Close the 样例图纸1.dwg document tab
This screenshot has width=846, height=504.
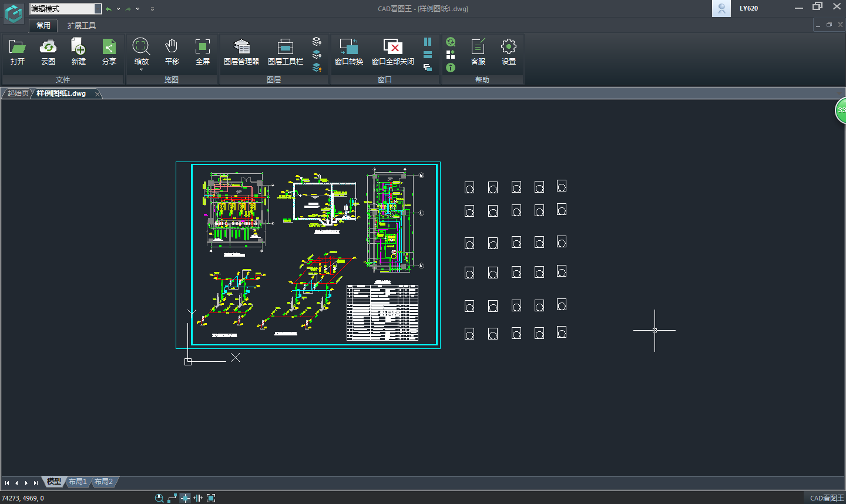pos(98,94)
